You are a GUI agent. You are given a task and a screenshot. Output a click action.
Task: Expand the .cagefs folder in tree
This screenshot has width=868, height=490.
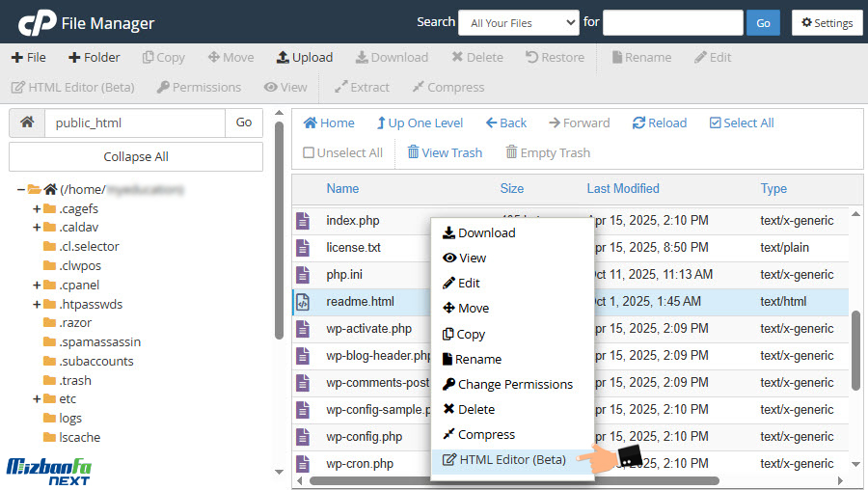(x=37, y=208)
